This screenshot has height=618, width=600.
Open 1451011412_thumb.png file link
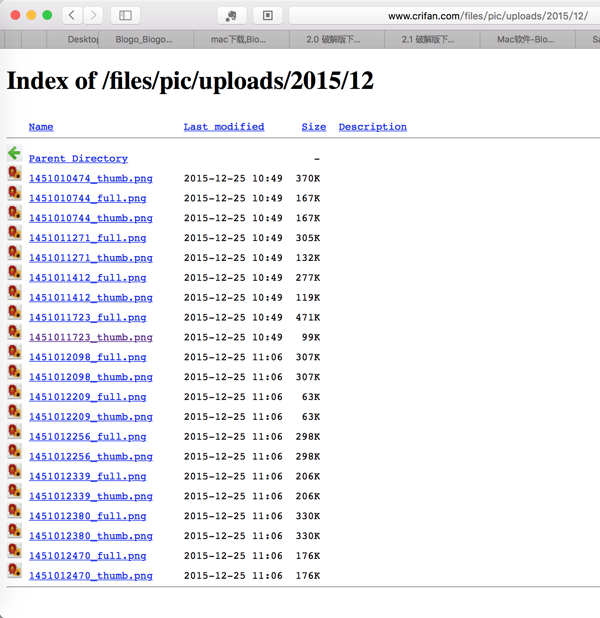91,298
